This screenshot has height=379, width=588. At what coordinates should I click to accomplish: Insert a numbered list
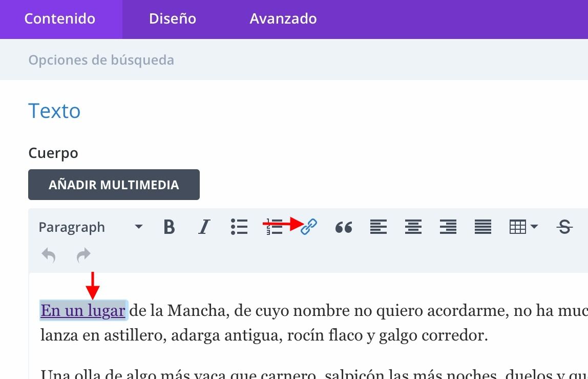274,227
